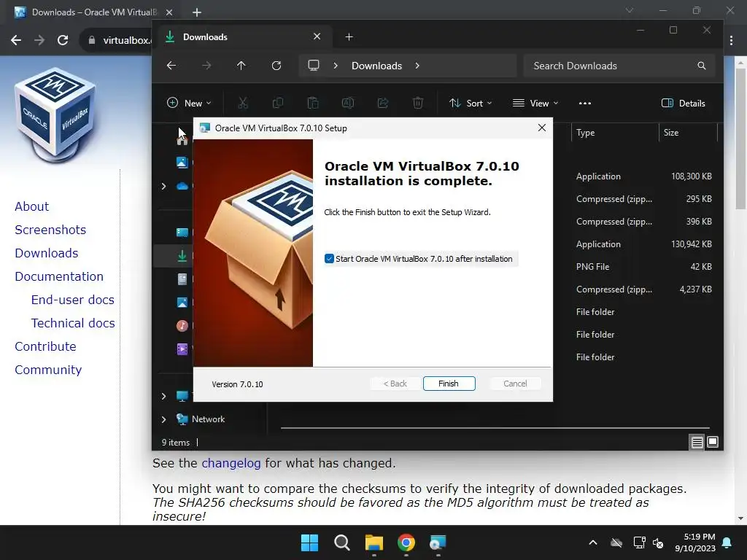Open Community link on VirtualBox site
The image size is (747, 560).
(47, 370)
